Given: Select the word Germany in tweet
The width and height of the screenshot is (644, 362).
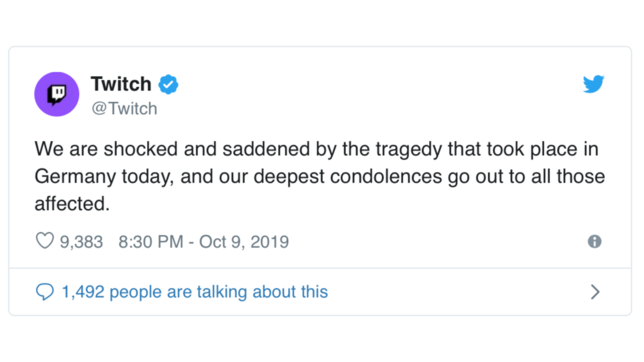Looking at the screenshot, I should 75,177.
